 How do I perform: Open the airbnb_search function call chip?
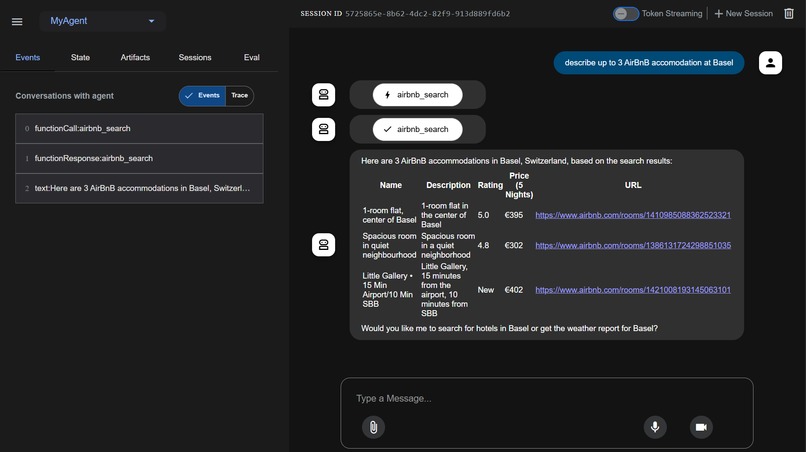click(417, 95)
